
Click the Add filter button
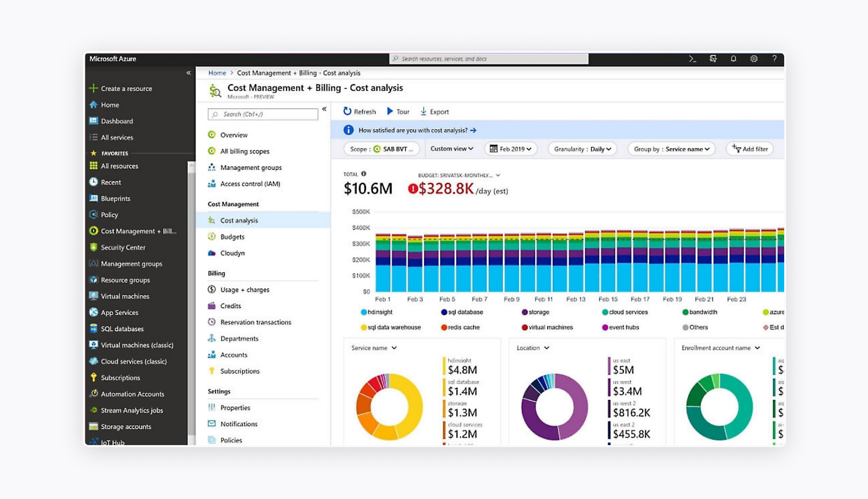(x=750, y=149)
